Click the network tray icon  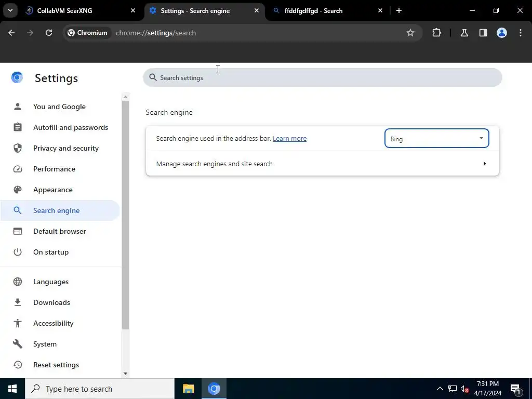[x=453, y=389]
